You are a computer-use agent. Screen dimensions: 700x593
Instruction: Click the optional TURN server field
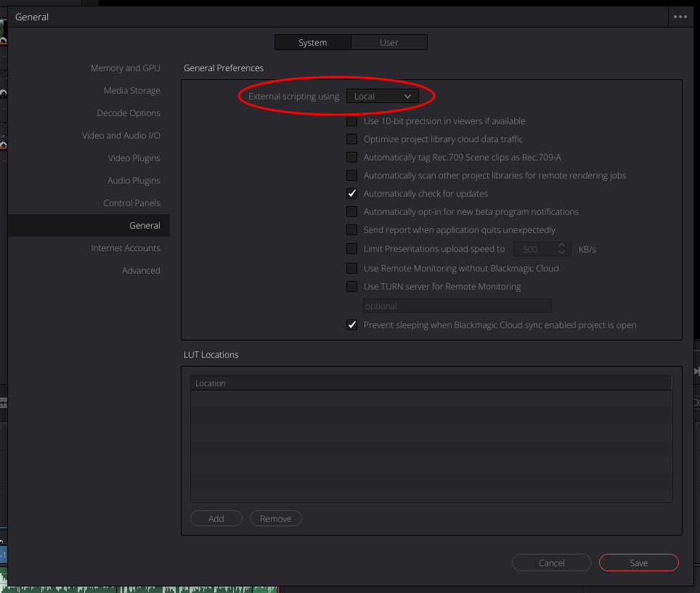point(457,306)
